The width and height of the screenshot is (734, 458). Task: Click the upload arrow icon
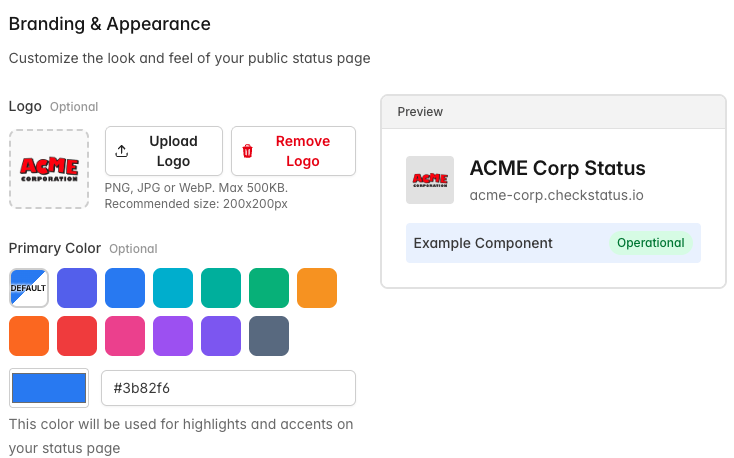[122, 152]
